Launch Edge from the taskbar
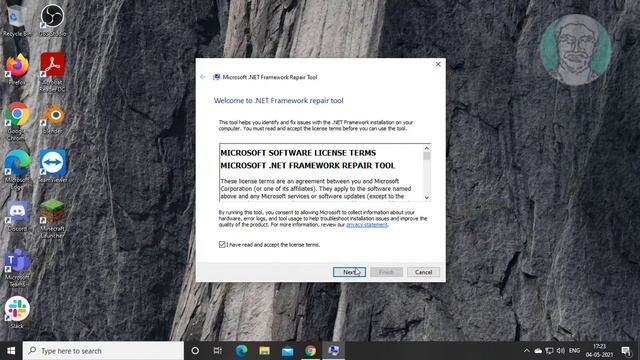The width and height of the screenshot is (640, 360). click(x=241, y=351)
